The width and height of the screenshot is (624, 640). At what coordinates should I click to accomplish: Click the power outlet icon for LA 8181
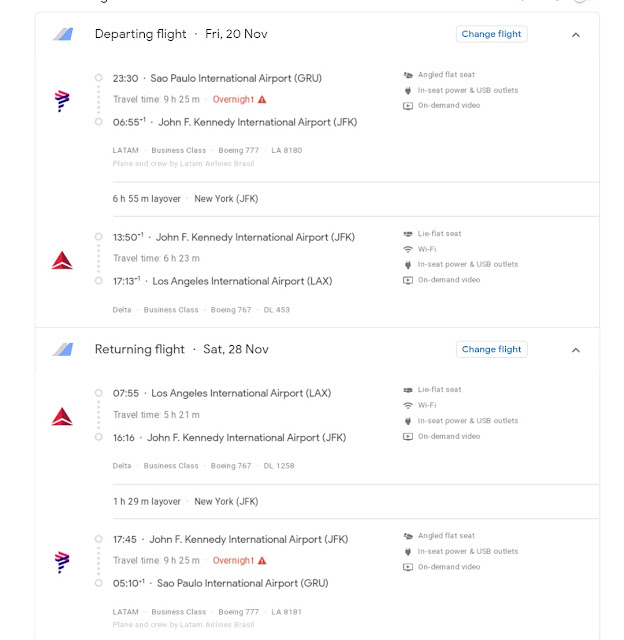pyautogui.click(x=408, y=552)
